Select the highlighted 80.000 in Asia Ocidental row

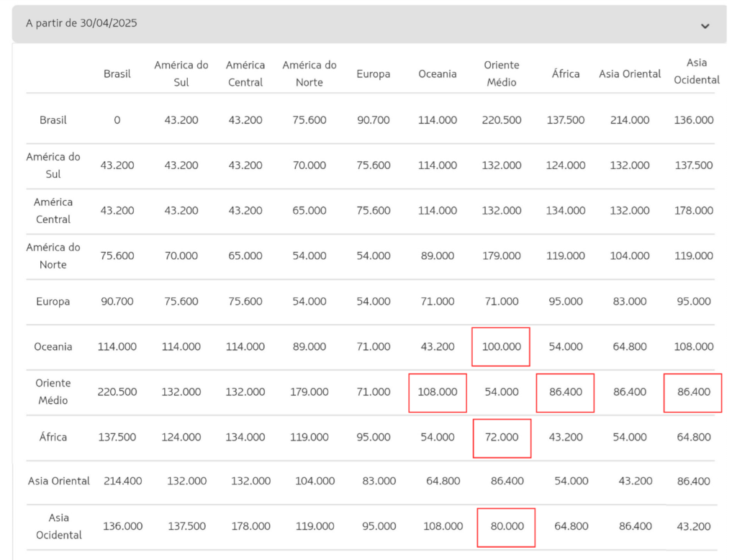506,527
